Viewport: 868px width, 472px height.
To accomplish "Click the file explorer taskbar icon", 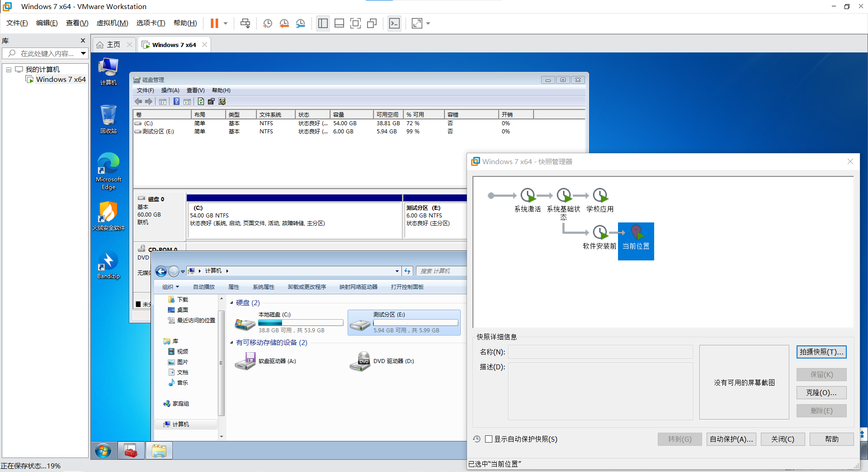I will tap(159, 451).
